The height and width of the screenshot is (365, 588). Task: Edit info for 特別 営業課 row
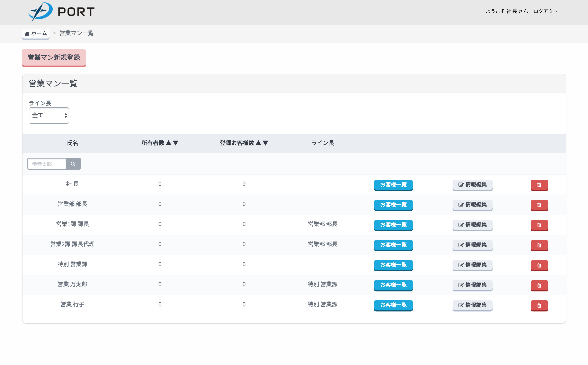(472, 265)
